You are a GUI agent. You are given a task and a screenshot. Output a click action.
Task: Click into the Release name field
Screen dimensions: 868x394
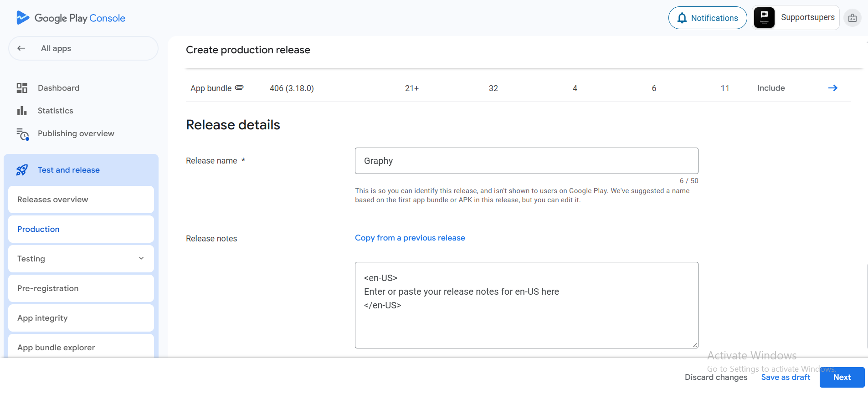[526, 161]
